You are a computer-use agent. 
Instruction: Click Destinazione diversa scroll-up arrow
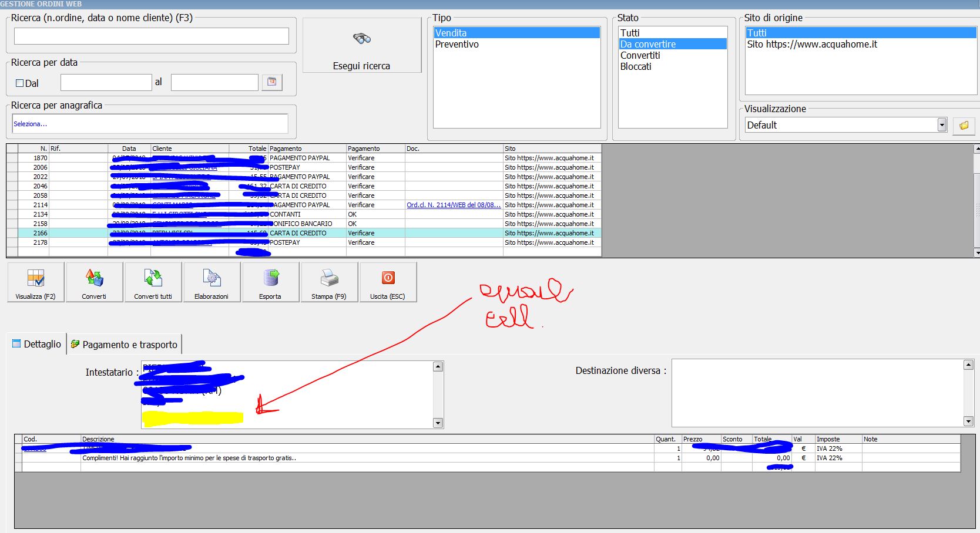968,365
